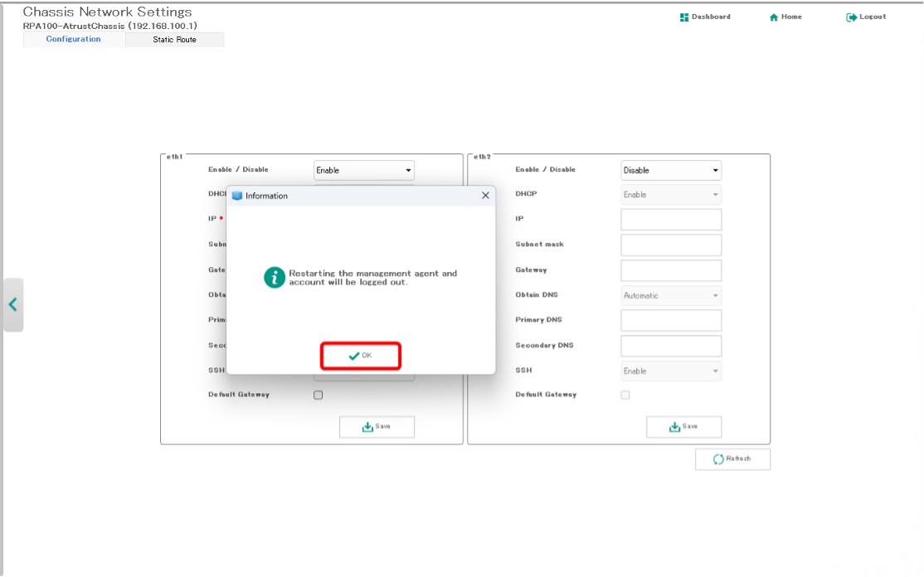924x577 pixels.
Task: Click the eth2 Subnet mask field
Action: pos(671,245)
